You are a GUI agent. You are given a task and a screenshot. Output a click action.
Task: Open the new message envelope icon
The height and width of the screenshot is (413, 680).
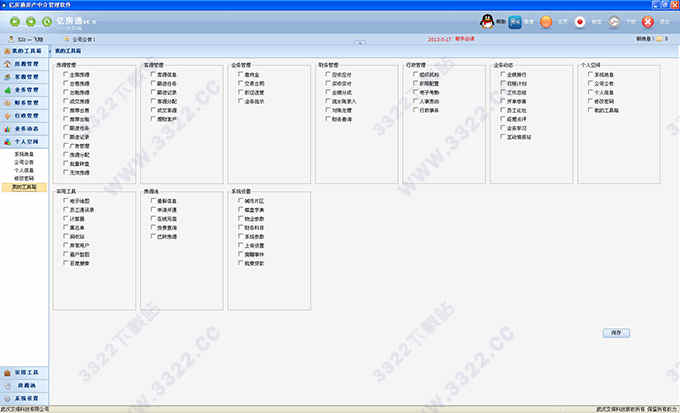click(659, 39)
